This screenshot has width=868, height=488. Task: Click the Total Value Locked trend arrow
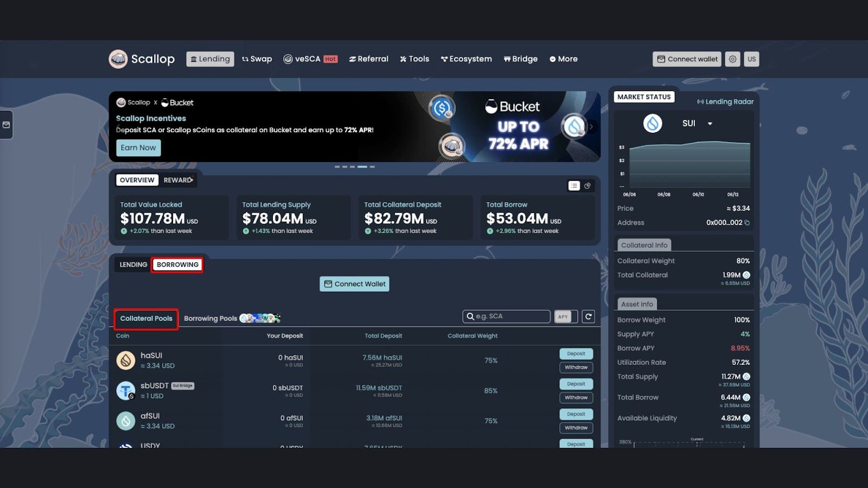124,231
